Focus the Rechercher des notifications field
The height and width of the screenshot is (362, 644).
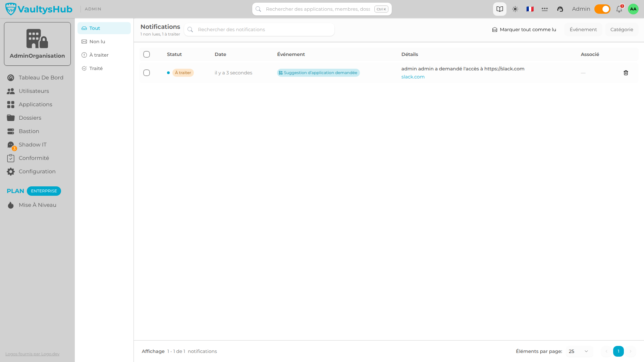pos(259,29)
